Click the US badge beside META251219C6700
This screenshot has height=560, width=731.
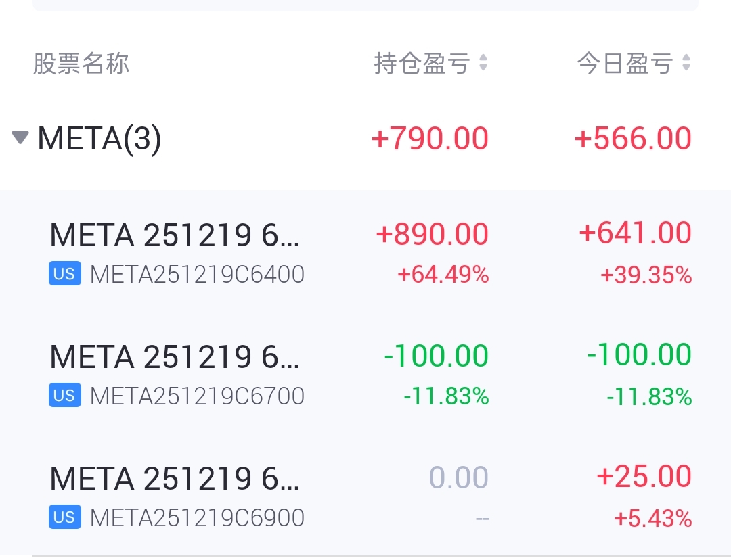[65, 395]
